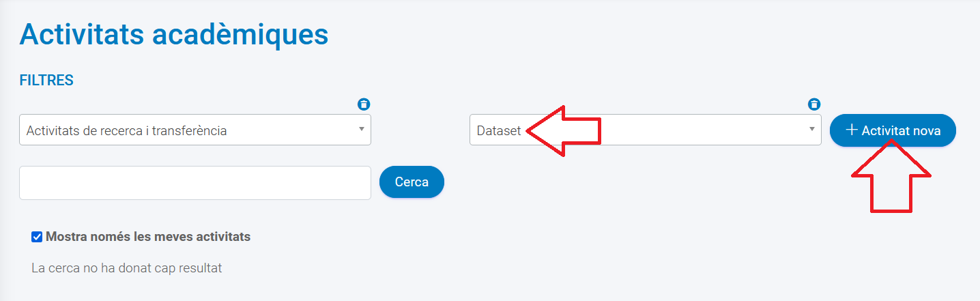Click the red arrow below Activitat nova
The image size is (980, 301).
pyautogui.click(x=891, y=181)
